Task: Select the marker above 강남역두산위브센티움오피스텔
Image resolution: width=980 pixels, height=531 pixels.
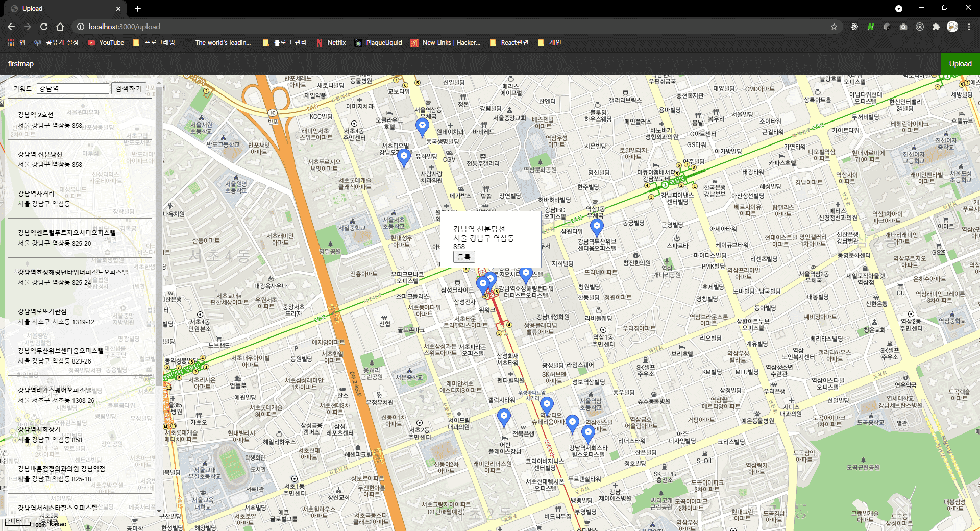Action: click(597, 228)
